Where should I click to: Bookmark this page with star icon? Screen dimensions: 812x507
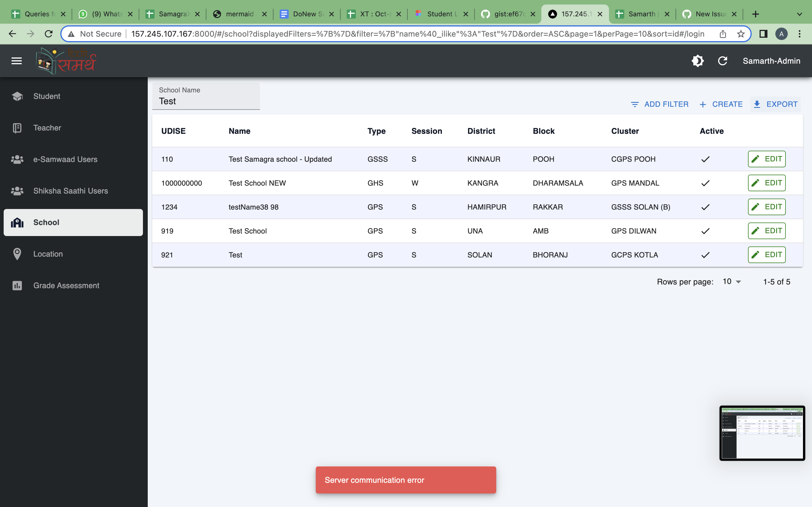741,34
